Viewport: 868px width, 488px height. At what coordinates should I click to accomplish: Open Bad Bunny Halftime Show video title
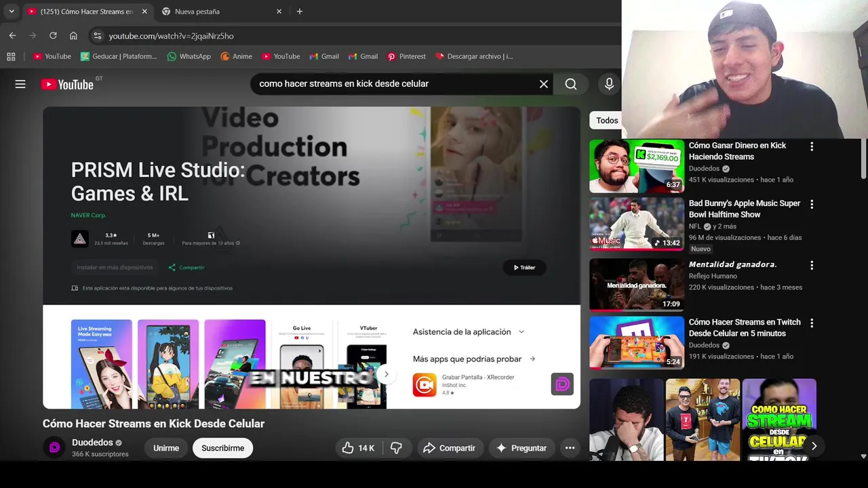click(745, 209)
